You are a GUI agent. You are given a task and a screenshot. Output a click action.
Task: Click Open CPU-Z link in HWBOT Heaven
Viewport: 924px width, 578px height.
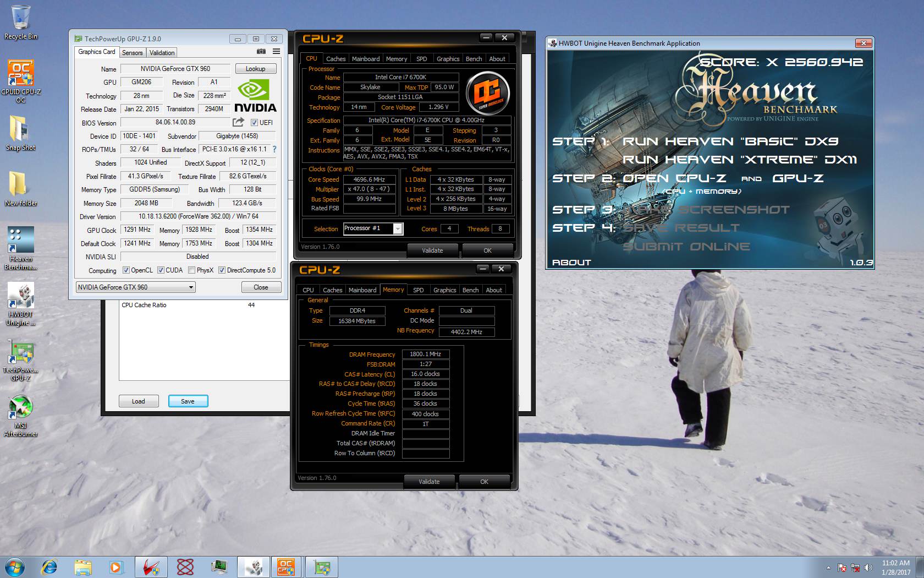pyautogui.click(x=674, y=178)
